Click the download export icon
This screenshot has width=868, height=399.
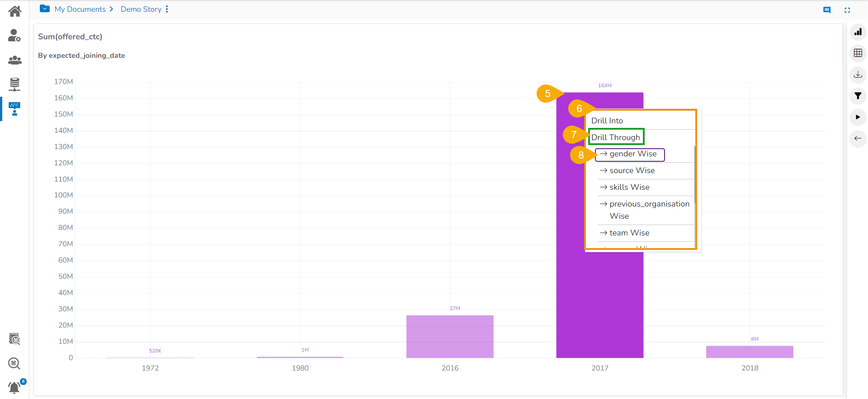click(x=858, y=75)
